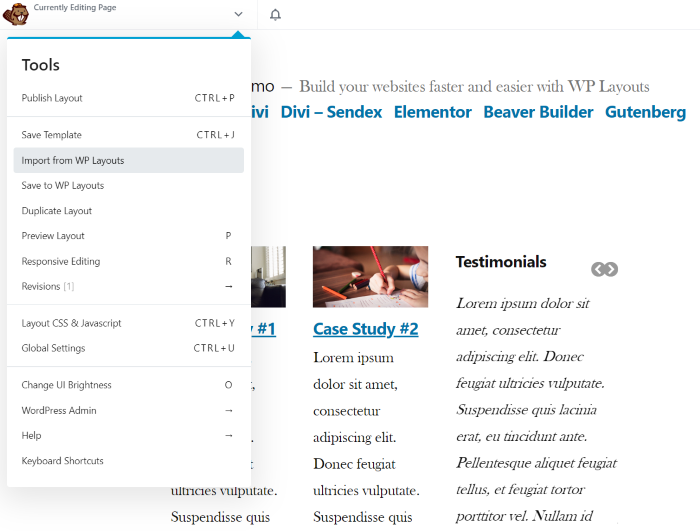Image resolution: width=700 pixels, height=531 pixels.
Task: Open the Elementor navigation link
Action: 433,112
